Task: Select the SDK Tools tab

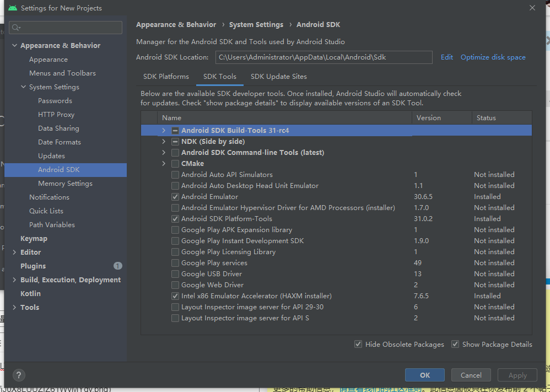Action: tap(219, 77)
